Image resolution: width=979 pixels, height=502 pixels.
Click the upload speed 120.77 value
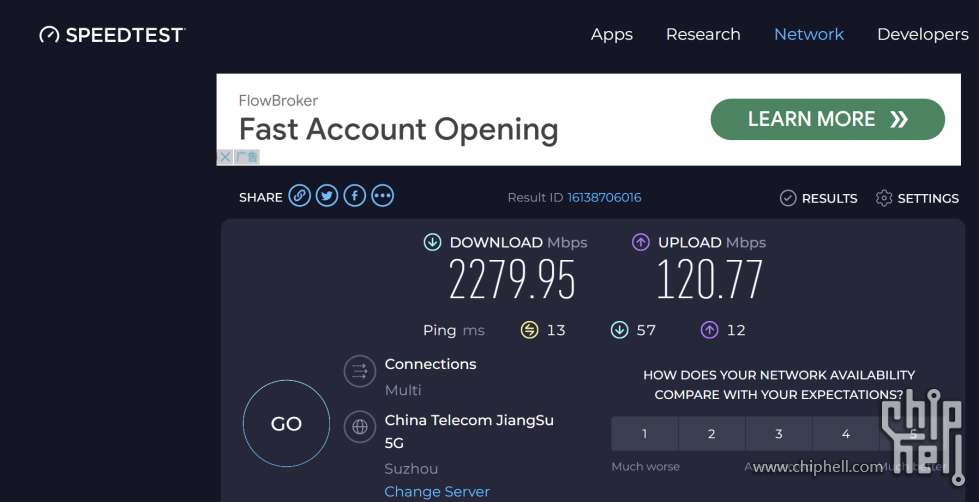(x=710, y=279)
